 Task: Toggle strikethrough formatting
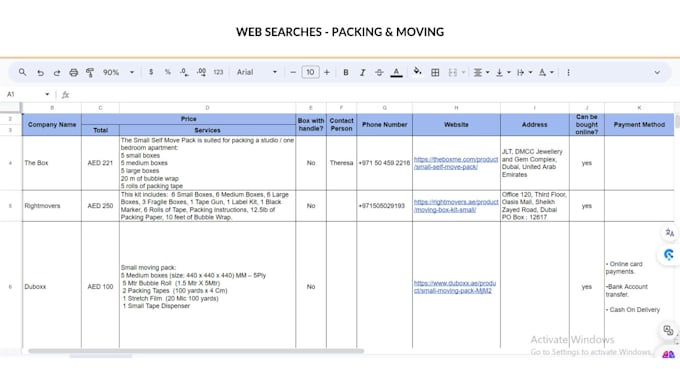coord(379,72)
